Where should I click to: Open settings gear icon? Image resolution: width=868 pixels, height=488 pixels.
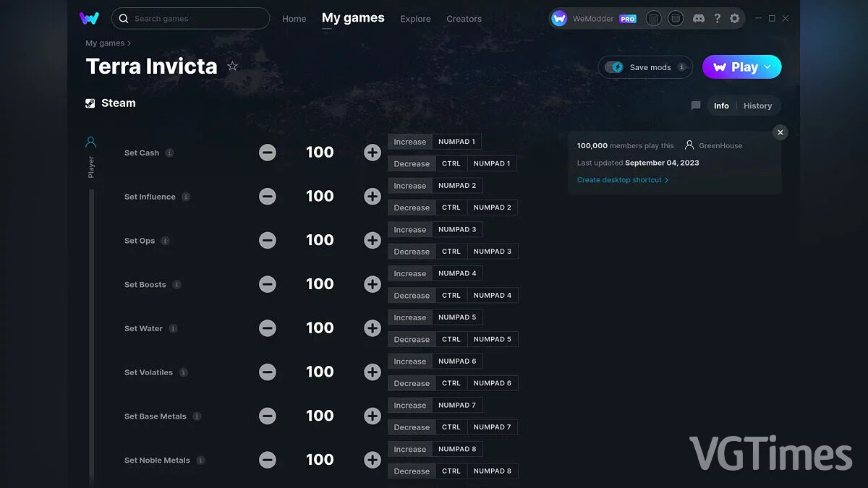[x=735, y=18]
